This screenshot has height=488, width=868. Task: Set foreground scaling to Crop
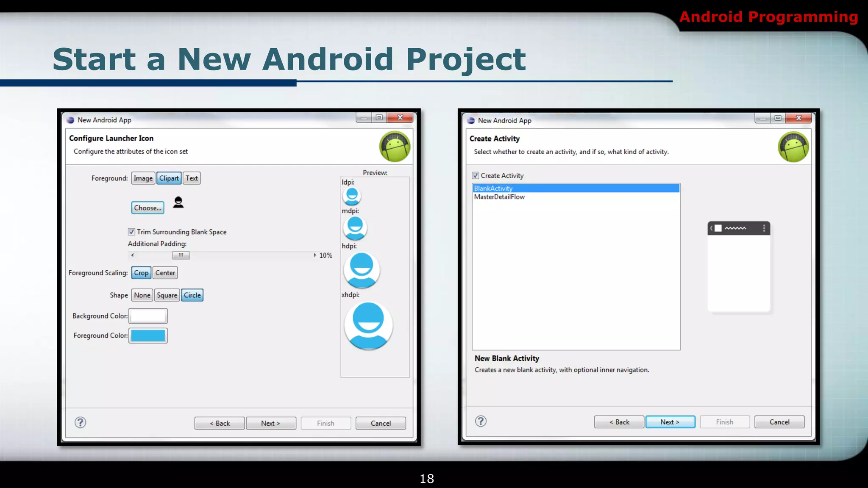141,273
